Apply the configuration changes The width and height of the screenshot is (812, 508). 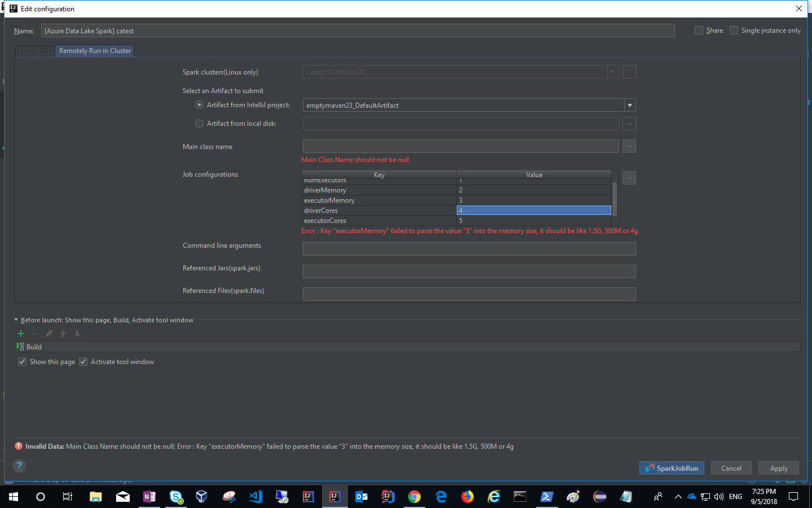[x=778, y=467]
